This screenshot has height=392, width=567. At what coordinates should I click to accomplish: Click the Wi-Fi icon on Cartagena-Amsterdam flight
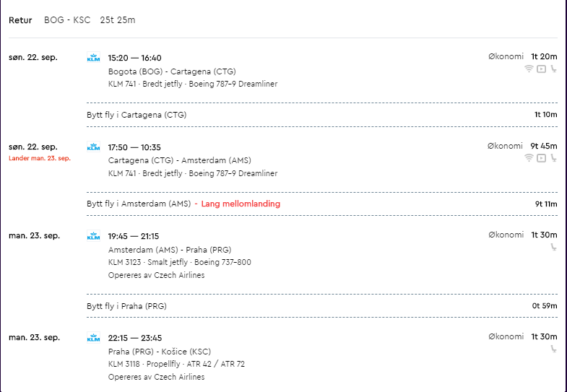click(x=529, y=158)
